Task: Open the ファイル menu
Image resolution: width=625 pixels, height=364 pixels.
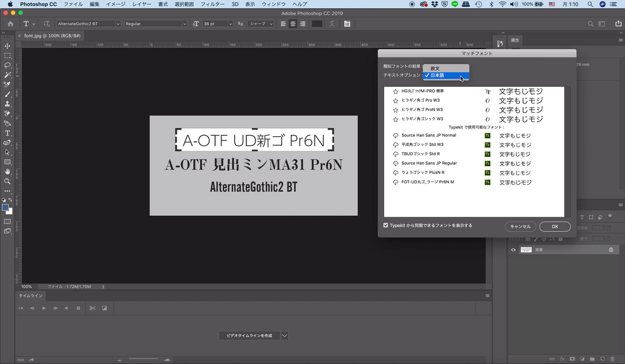Action: [x=73, y=4]
